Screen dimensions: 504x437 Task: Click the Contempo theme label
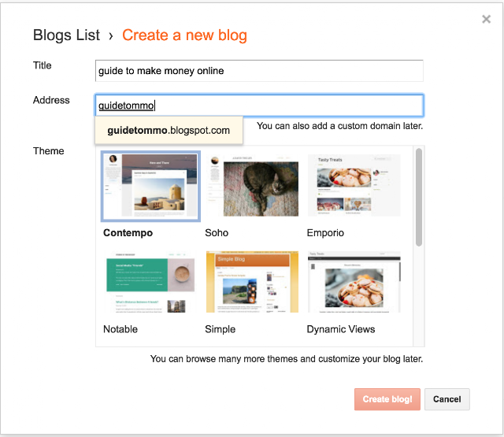pyautogui.click(x=128, y=233)
